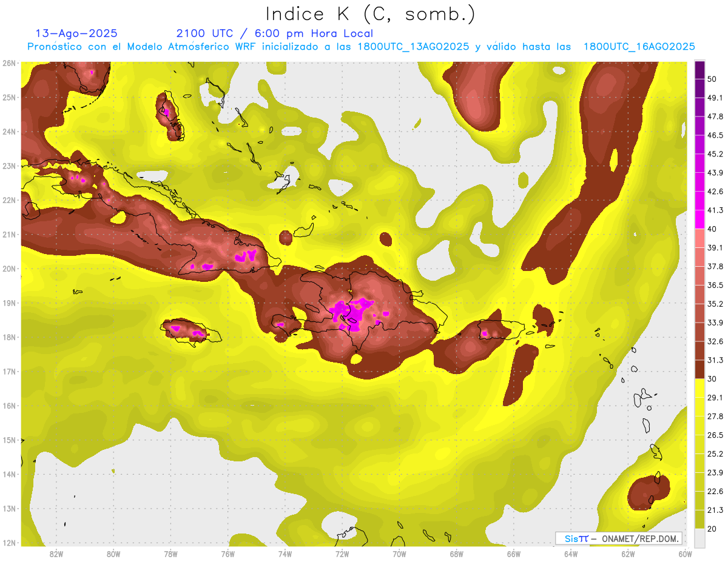This screenshot has height=562, width=728.
Task: Click the salmon legend swatch between 39.1 and 40
Action: point(700,238)
